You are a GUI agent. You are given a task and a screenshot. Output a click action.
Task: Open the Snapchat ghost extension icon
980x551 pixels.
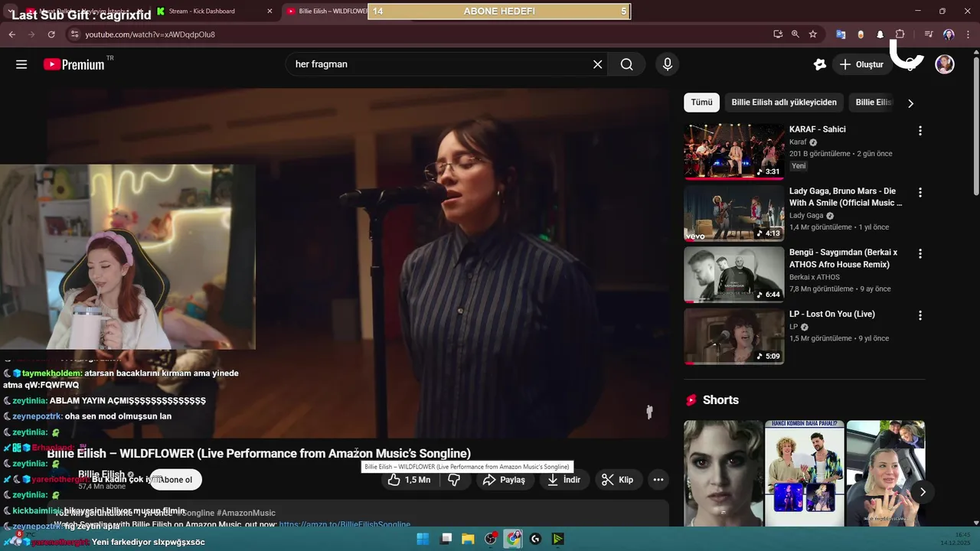coord(880,34)
